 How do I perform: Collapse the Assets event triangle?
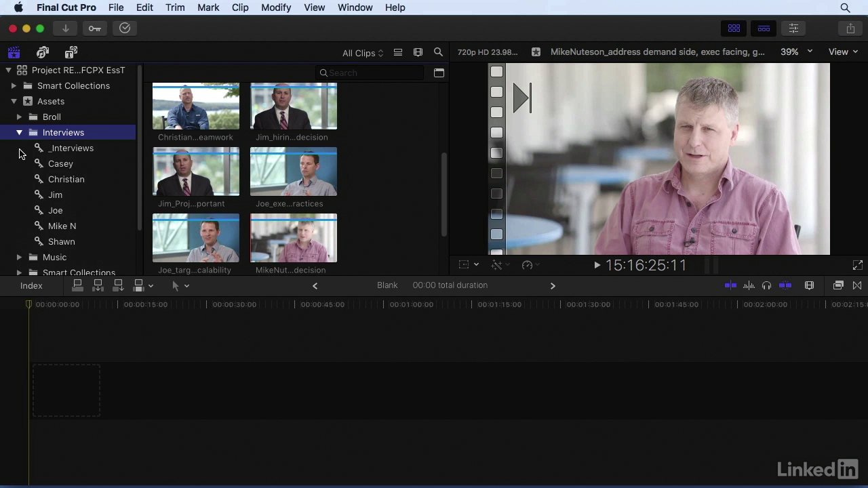14,101
